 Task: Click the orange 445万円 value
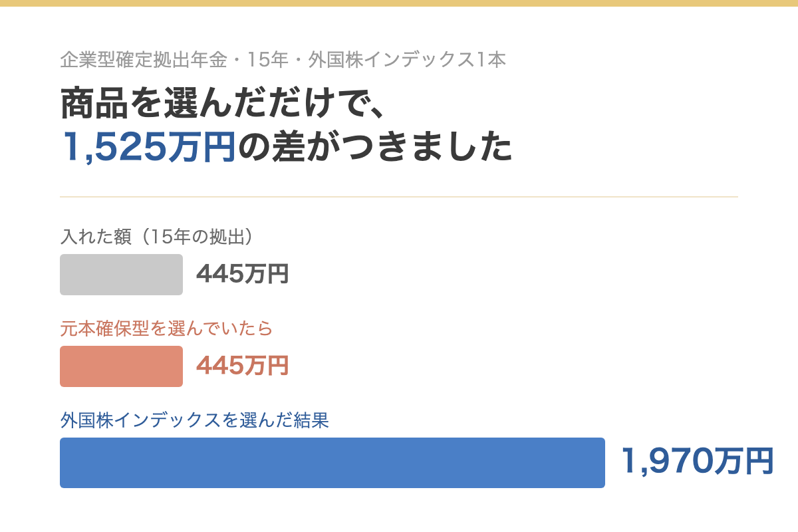coord(243,366)
